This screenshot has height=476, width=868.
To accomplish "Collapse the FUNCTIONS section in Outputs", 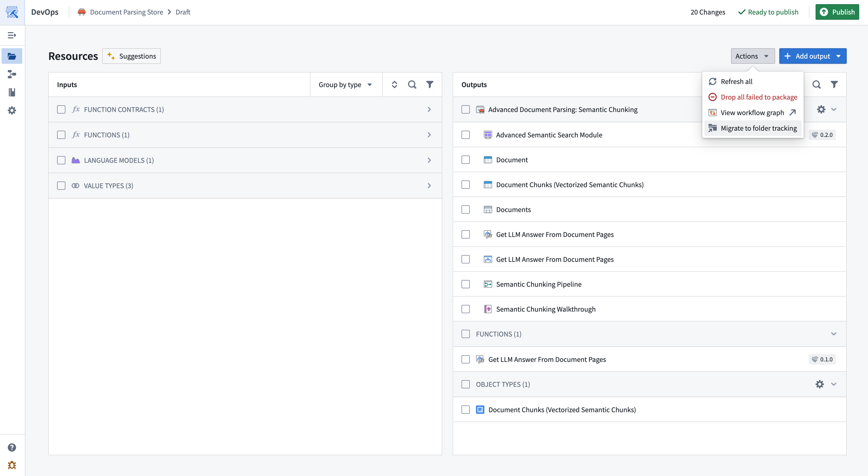I will point(834,334).
